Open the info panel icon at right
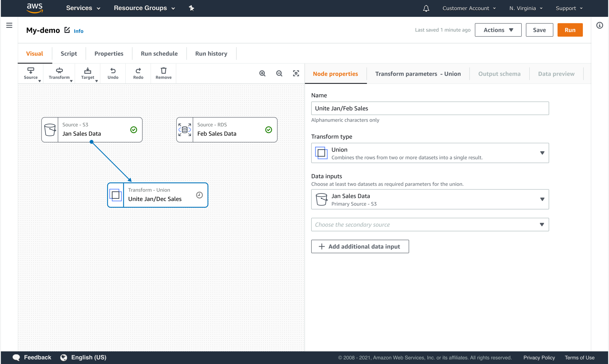 [600, 25]
